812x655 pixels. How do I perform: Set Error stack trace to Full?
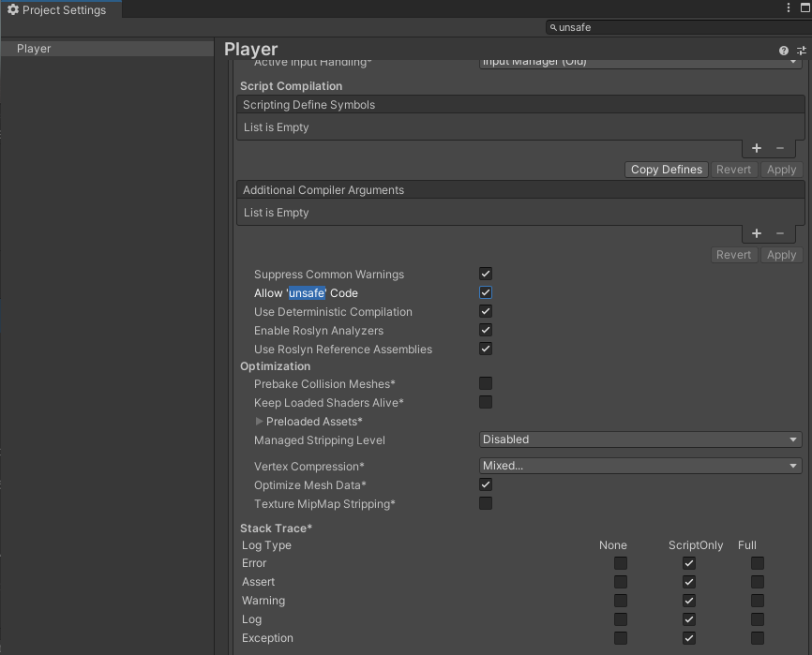(x=758, y=563)
